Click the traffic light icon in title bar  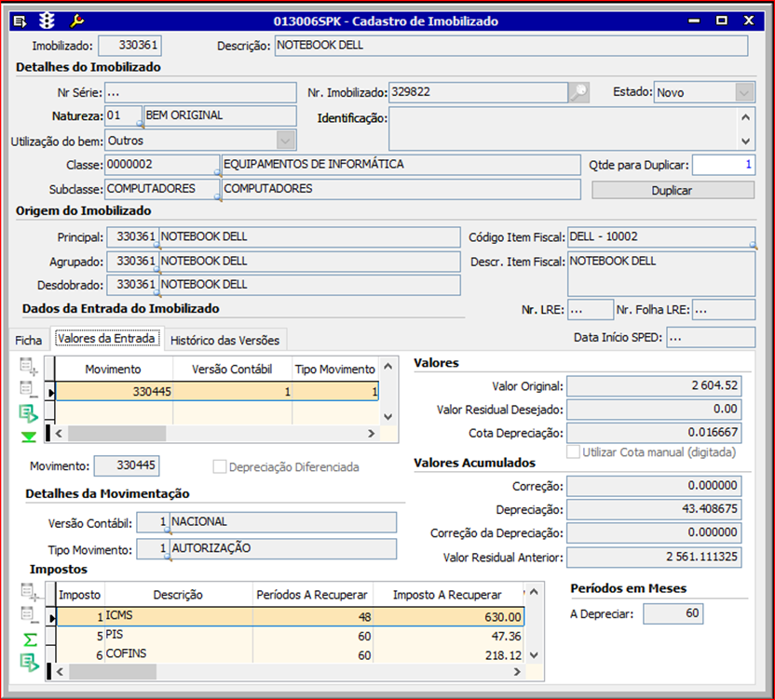tap(48, 20)
